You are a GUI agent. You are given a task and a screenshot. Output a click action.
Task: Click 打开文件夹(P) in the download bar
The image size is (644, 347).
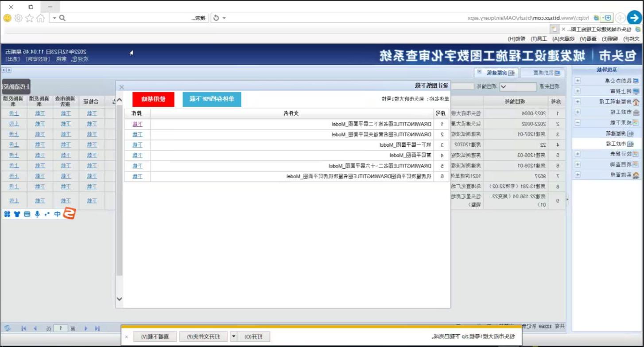click(203, 337)
